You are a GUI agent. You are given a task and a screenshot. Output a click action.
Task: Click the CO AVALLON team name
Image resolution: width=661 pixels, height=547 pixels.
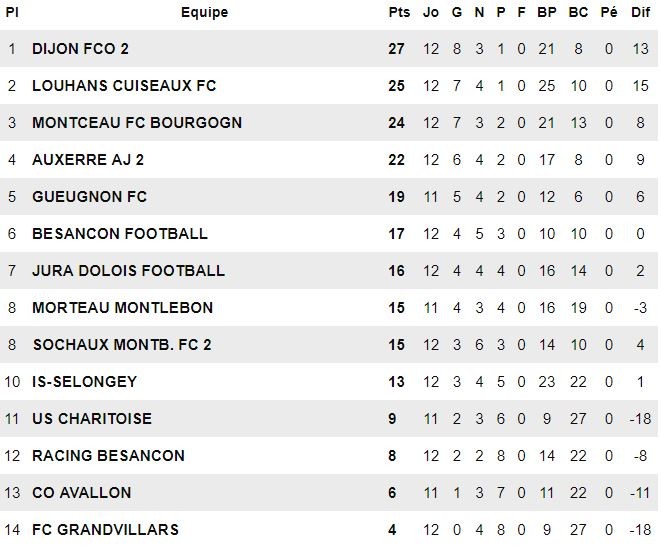[82, 493]
